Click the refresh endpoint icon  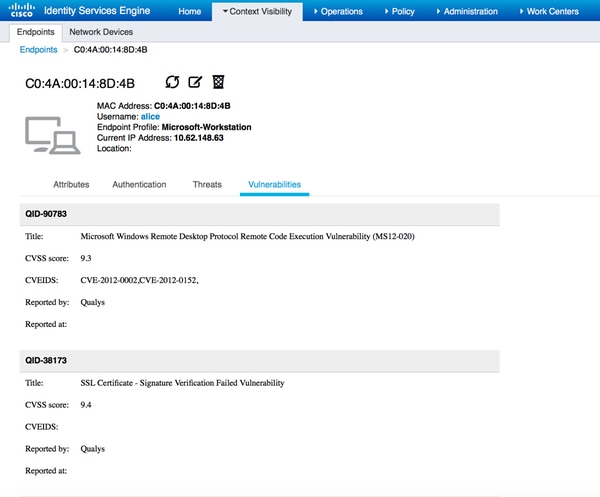(172, 82)
